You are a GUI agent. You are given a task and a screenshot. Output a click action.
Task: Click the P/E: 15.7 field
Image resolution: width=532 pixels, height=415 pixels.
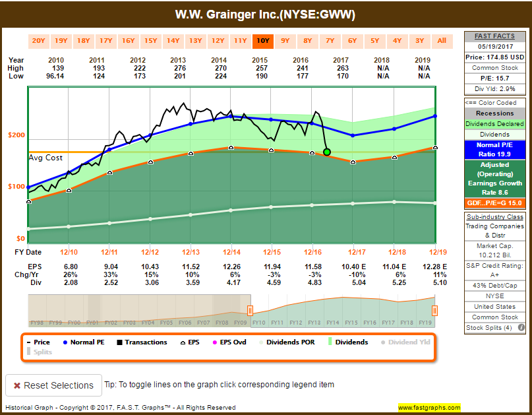pyautogui.click(x=494, y=79)
